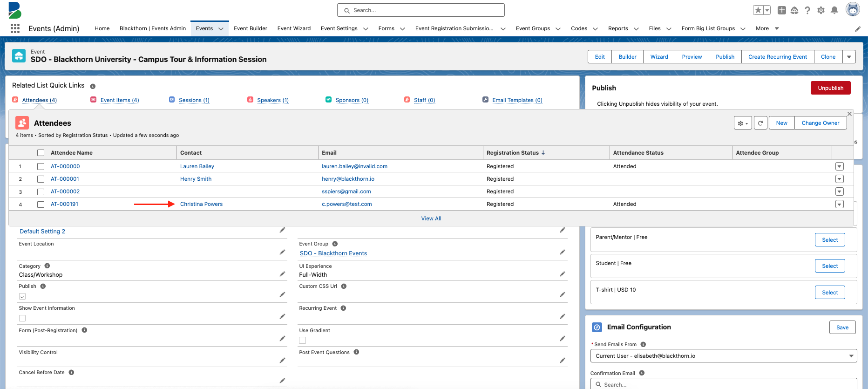Select all attendees header checkbox
Viewport: 868px width, 389px height.
(x=41, y=153)
